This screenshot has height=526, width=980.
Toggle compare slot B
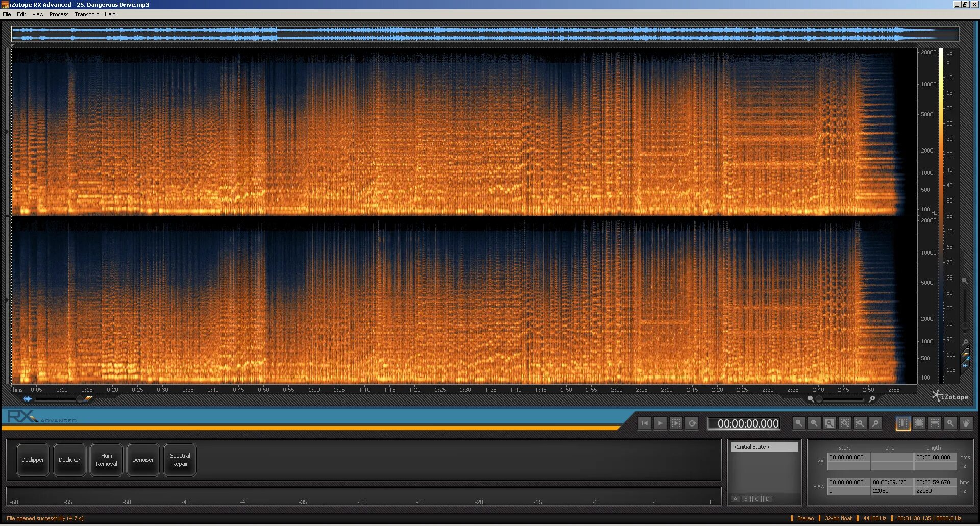click(746, 499)
